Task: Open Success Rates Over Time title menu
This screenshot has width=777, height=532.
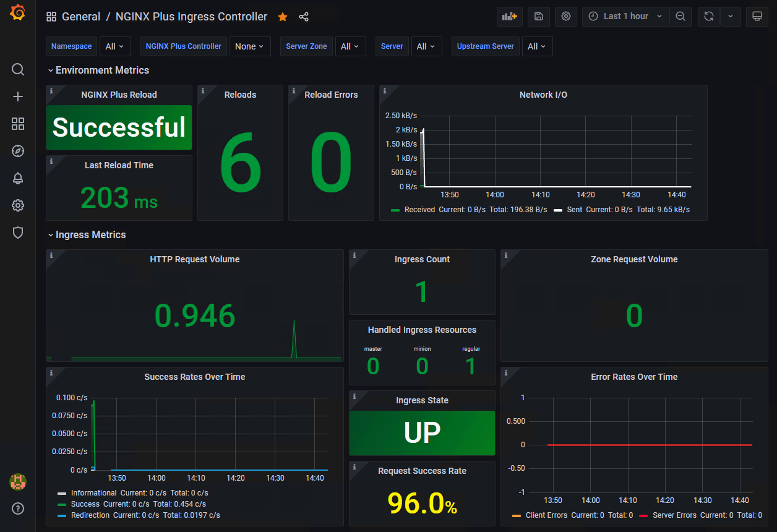Action: coord(195,377)
